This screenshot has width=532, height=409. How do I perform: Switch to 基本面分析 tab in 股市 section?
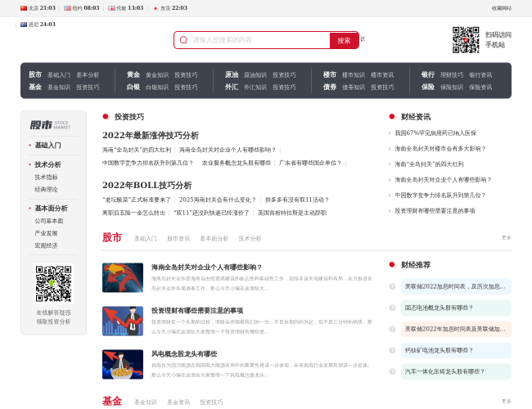(214, 238)
